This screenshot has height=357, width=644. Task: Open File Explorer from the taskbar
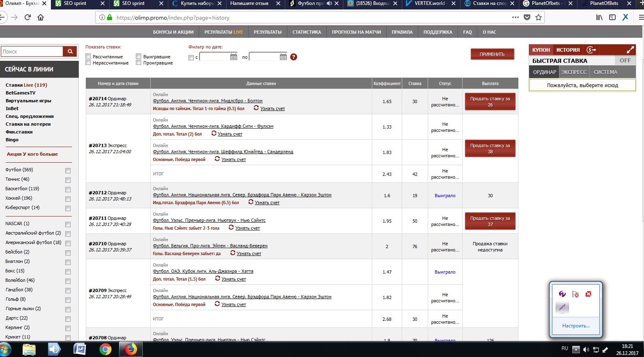point(29,349)
